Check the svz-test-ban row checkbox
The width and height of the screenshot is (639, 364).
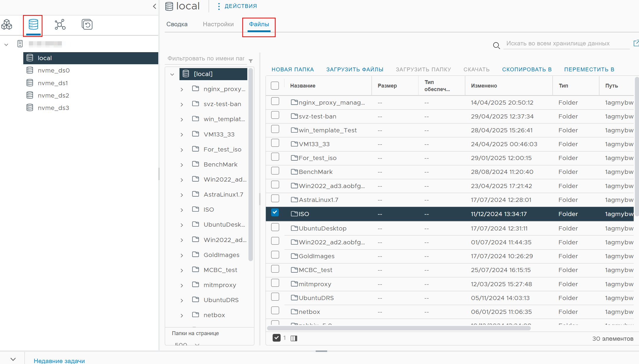[275, 115]
